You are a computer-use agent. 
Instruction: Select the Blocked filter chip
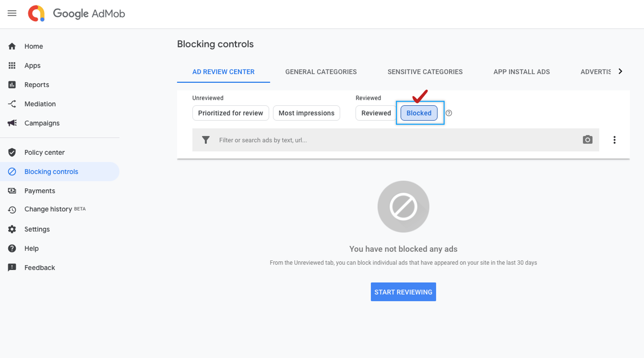(x=418, y=113)
